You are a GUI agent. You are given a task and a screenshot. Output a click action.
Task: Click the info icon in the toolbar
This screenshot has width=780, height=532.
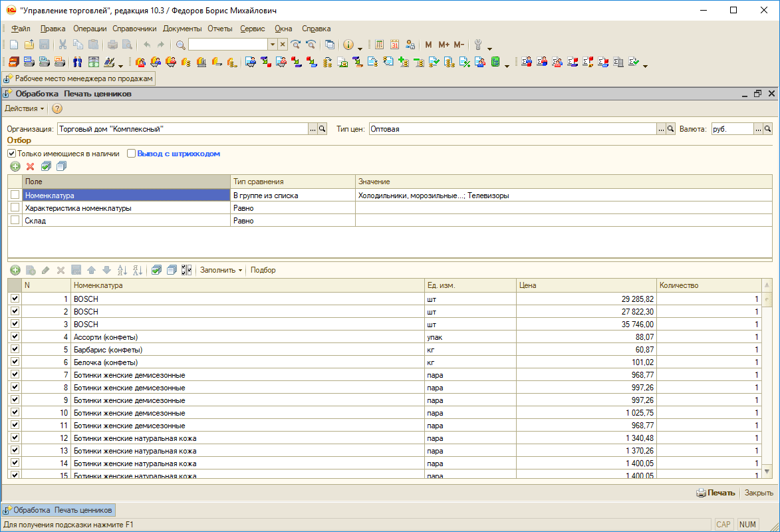(348, 45)
